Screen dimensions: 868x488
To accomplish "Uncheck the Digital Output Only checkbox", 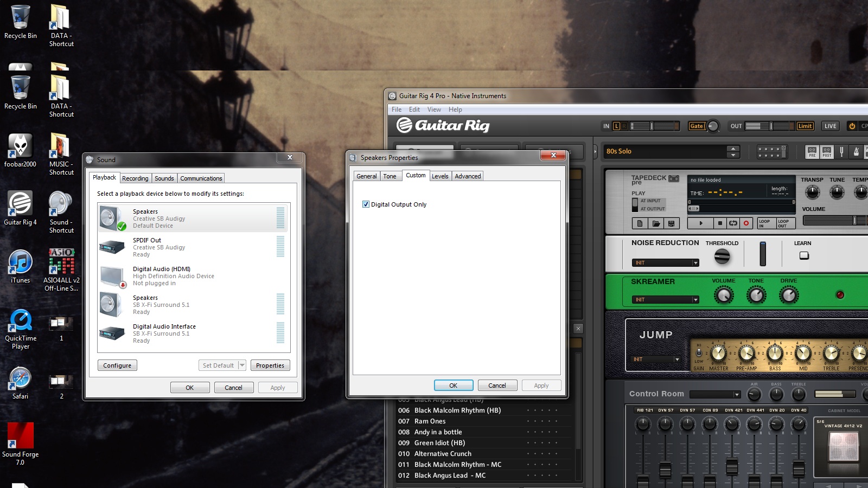I will point(366,204).
